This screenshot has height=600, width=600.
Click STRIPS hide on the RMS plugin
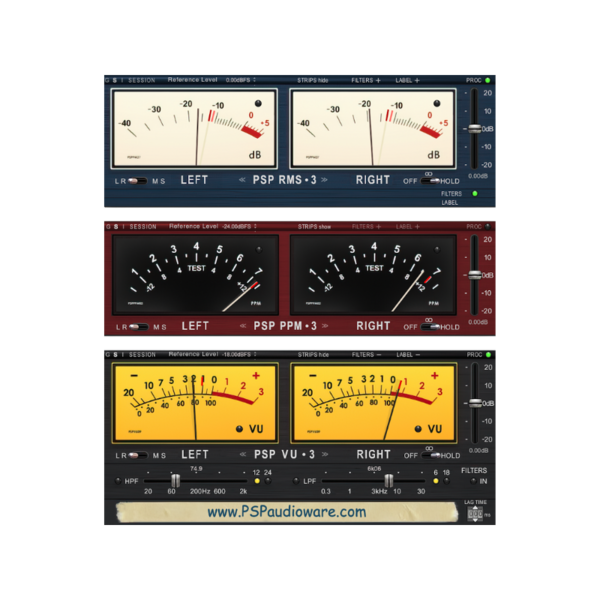[x=313, y=80]
